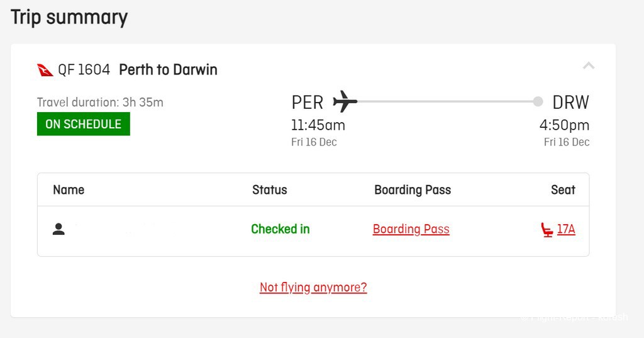Image resolution: width=644 pixels, height=338 pixels.
Task: Click the 11:45am departure time
Action: [x=318, y=125]
